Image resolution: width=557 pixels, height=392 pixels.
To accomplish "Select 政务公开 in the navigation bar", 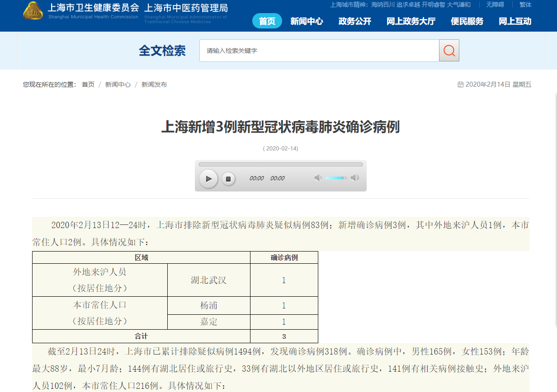I will [355, 21].
